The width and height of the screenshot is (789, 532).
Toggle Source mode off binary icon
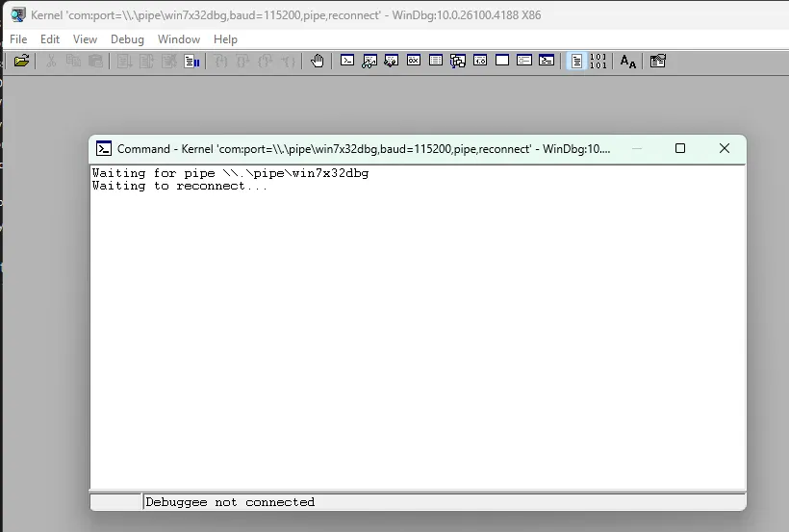pyautogui.click(x=598, y=62)
